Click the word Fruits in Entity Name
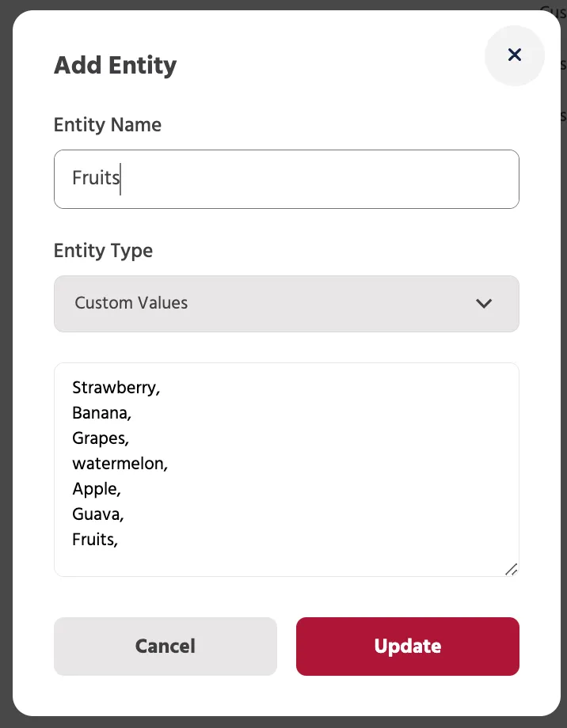The image size is (567, 728). tap(96, 178)
